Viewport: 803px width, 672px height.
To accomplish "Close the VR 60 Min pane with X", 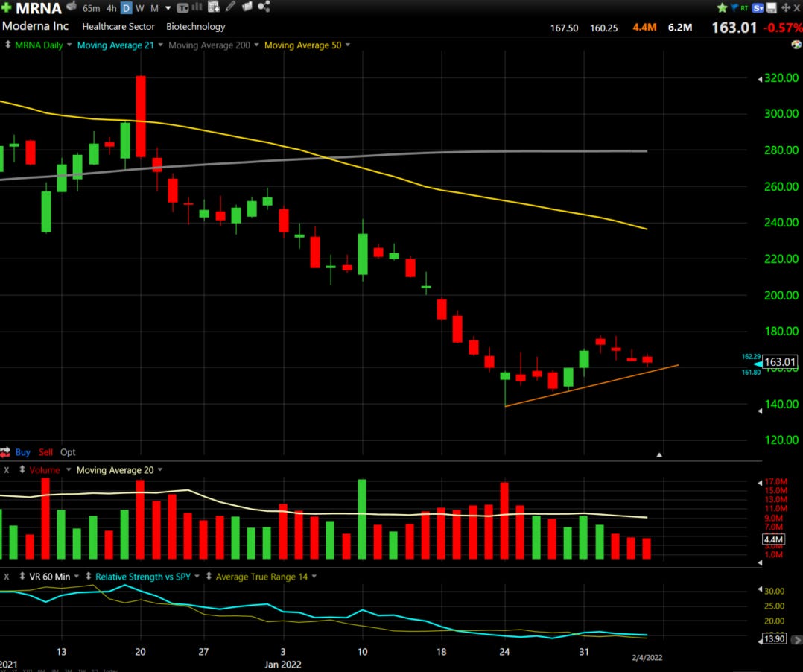I will coord(6,576).
